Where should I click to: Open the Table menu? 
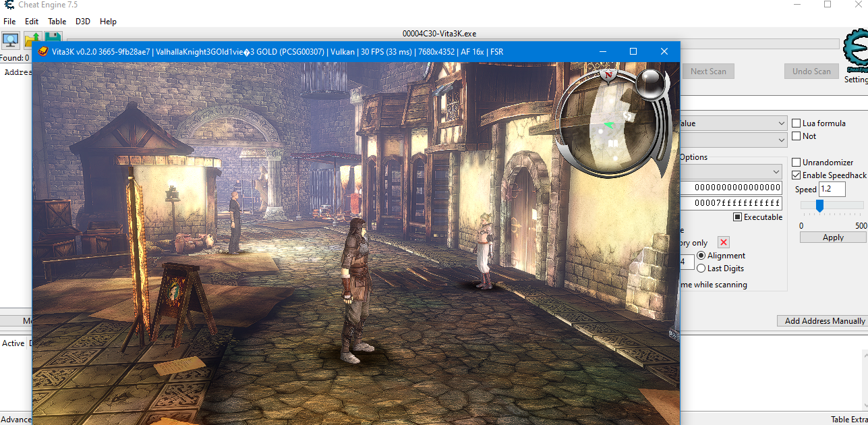(57, 22)
